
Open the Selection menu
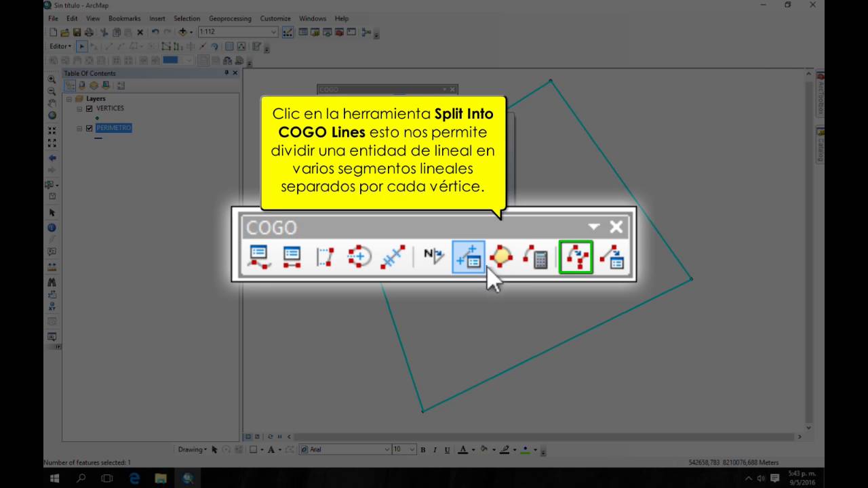tap(186, 18)
